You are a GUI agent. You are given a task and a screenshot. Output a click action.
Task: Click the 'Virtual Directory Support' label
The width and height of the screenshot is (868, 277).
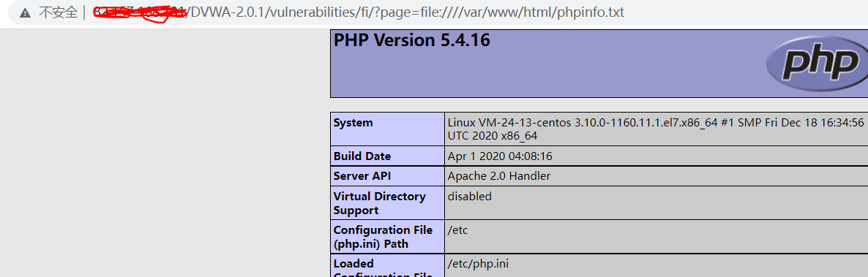(380, 203)
